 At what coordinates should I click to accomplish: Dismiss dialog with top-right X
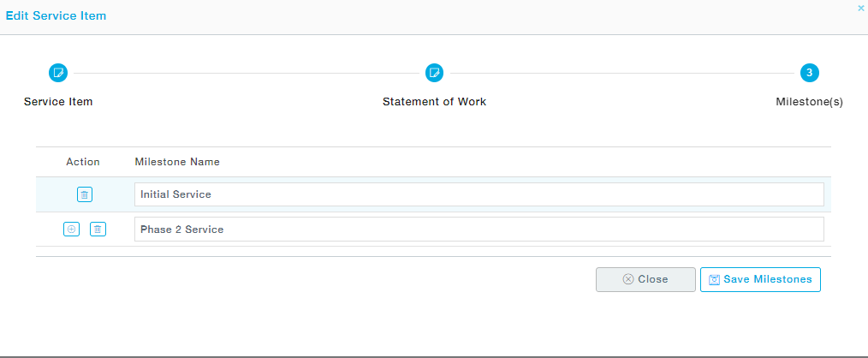pyautogui.click(x=860, y=8)
